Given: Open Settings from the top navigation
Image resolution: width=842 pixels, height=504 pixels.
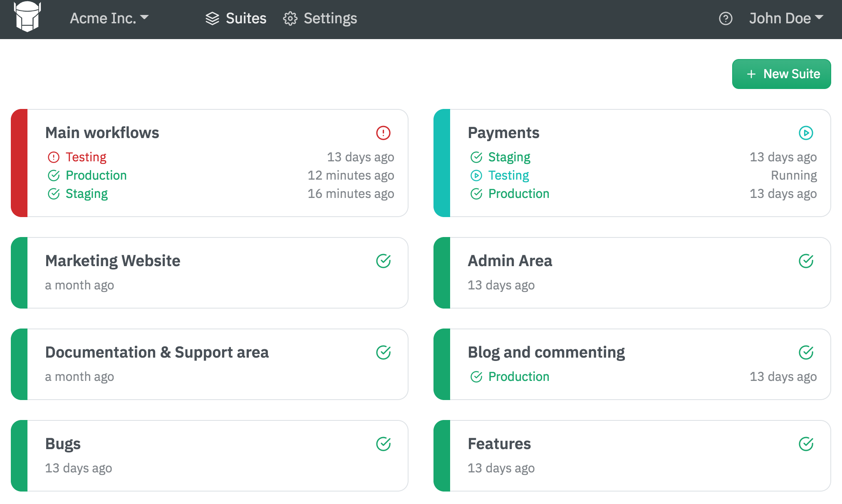Looking at the screenshot, I should coord(320,18).
